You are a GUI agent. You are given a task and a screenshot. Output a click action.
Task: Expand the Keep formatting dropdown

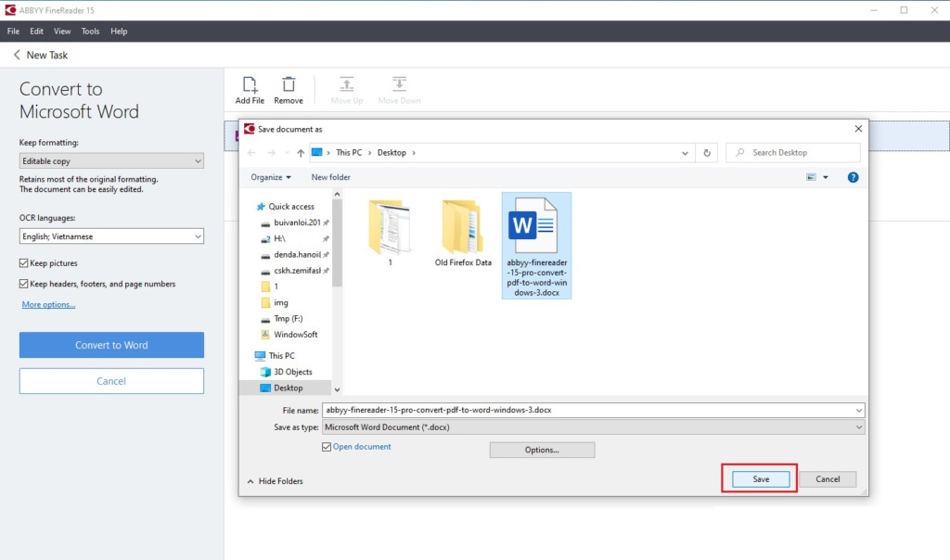(x=111, y=161)
